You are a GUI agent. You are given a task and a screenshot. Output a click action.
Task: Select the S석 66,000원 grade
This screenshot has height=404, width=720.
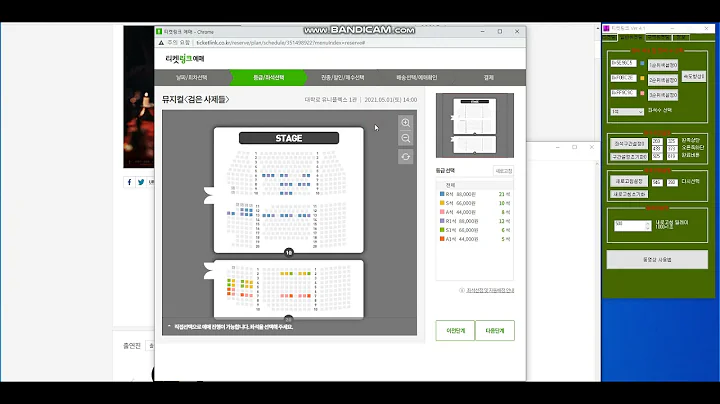[475, 203]
